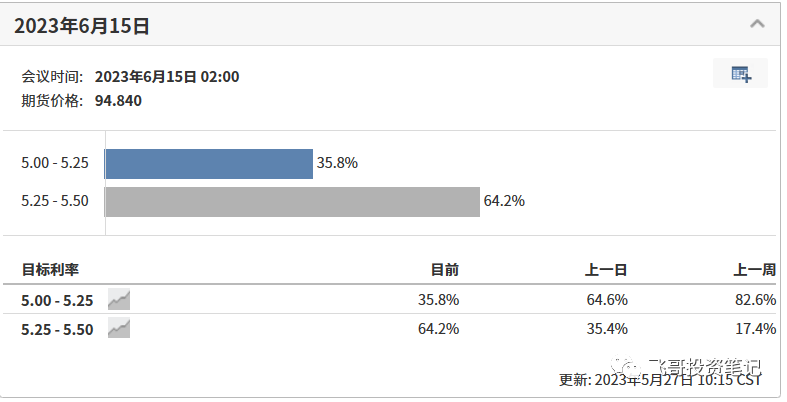Click the gray 5.25 - 5.50 bar
The height and width of the screenshot is (402, 787).
coord(292,202)
